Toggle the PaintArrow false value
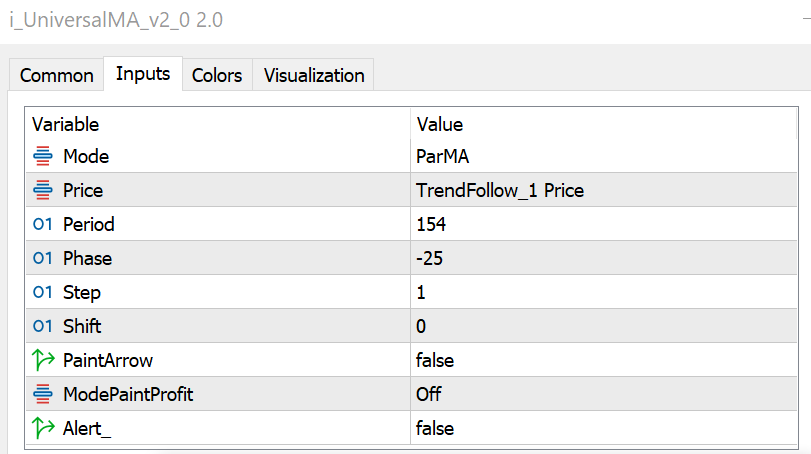 point(434,360)
